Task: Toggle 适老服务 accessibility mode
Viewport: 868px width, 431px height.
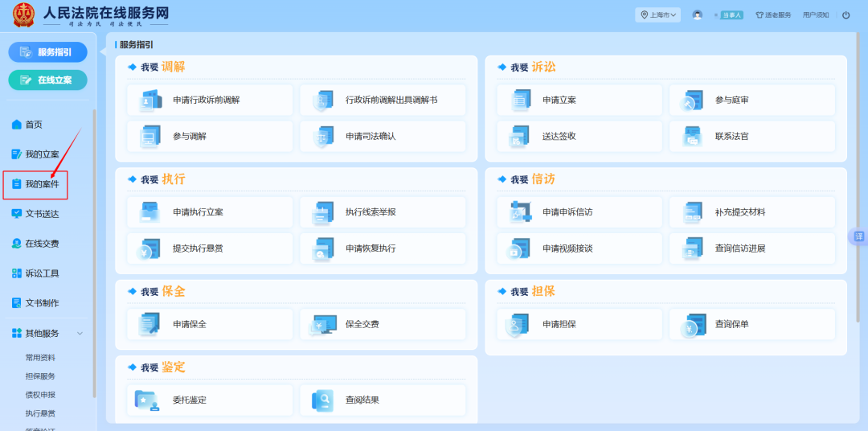Action: coord(773,15)
